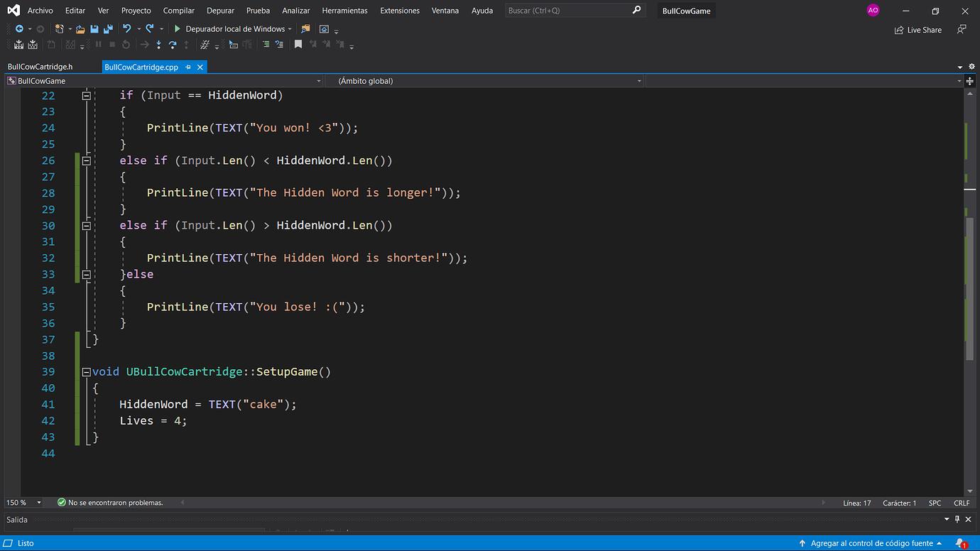Toggle auto-hide pin on Salida panel
The height and width of the screenshot is (551, 980).
(957, 520)
